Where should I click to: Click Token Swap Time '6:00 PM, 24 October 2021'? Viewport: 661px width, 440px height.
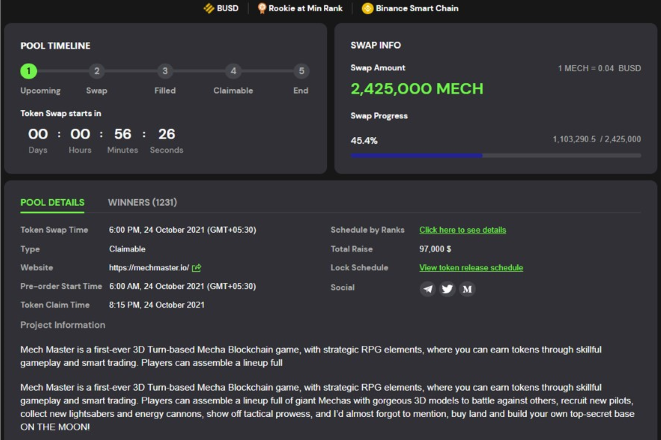pyautogui.click(x=183, y=230)
